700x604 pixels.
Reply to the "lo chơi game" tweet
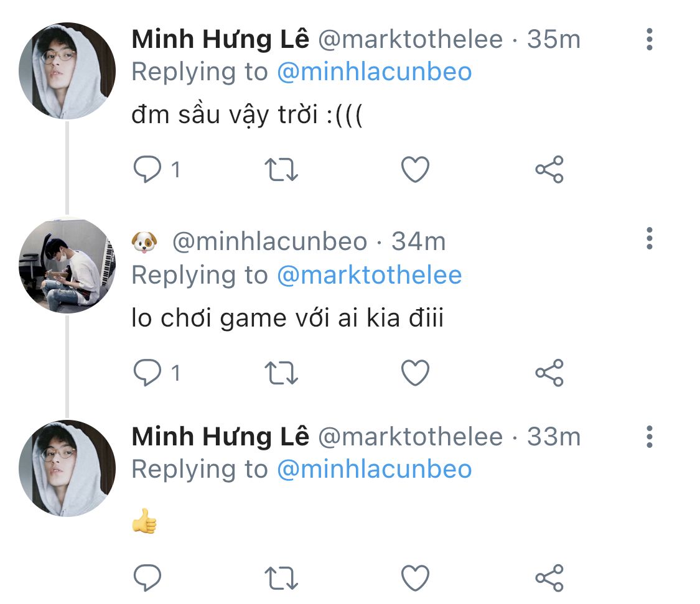point(147,373)
